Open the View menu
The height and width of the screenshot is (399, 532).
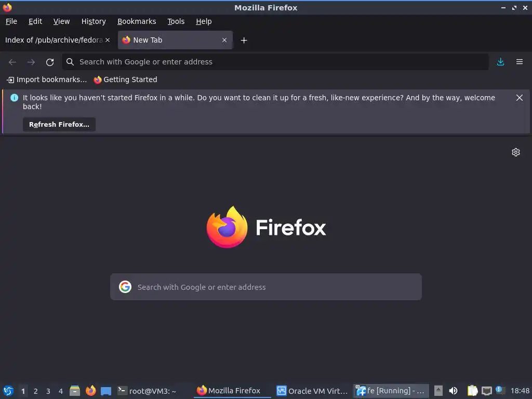(61, 21)
